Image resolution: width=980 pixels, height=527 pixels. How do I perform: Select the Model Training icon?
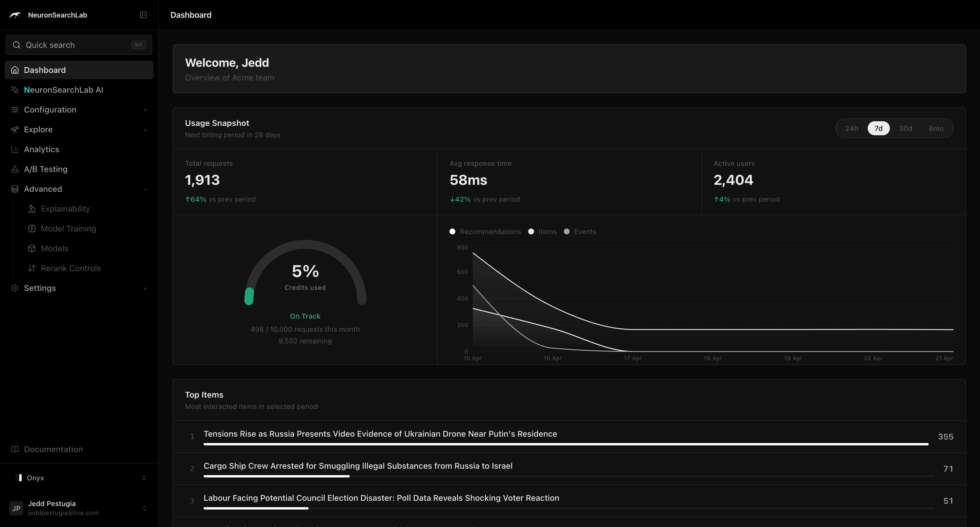32,229
